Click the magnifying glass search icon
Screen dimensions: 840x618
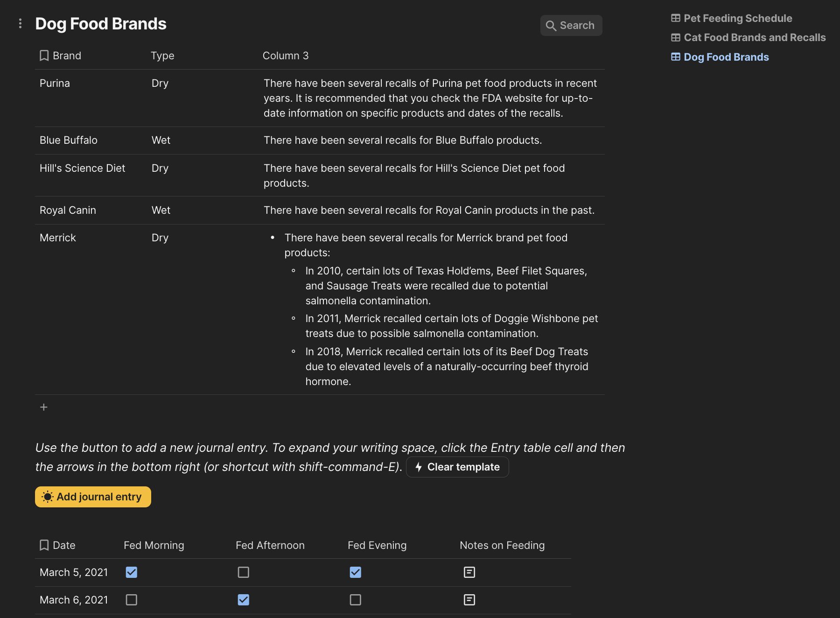coord(551,26)
